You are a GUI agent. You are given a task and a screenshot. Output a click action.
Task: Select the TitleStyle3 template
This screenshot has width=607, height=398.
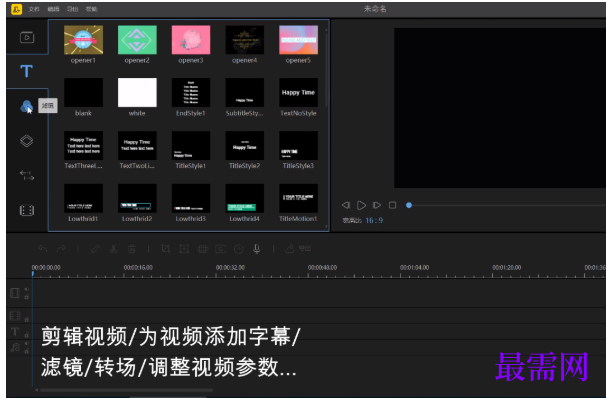point(298,146)
